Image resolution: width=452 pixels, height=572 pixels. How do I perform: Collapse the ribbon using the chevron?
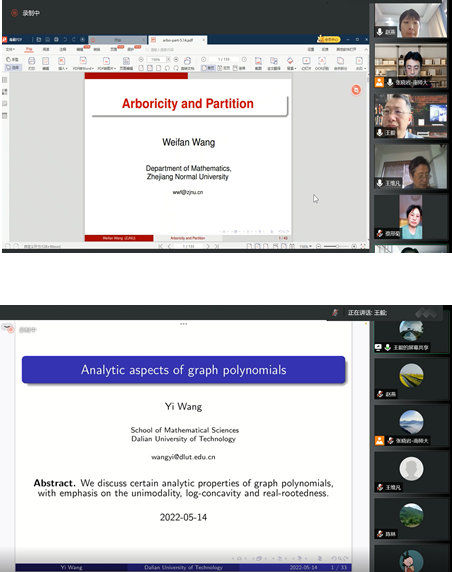pyautogui.click(x=366, y=49)
